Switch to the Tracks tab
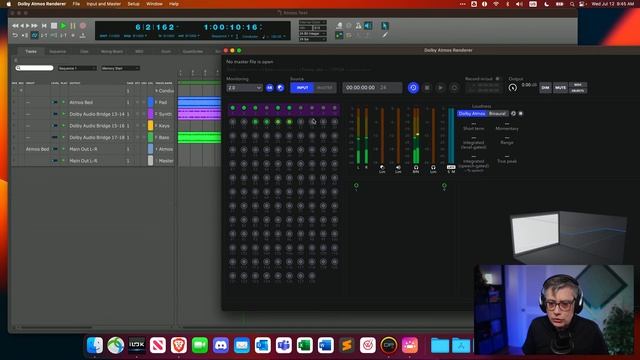The image size is (640, 360). click(x=31, y=51)
